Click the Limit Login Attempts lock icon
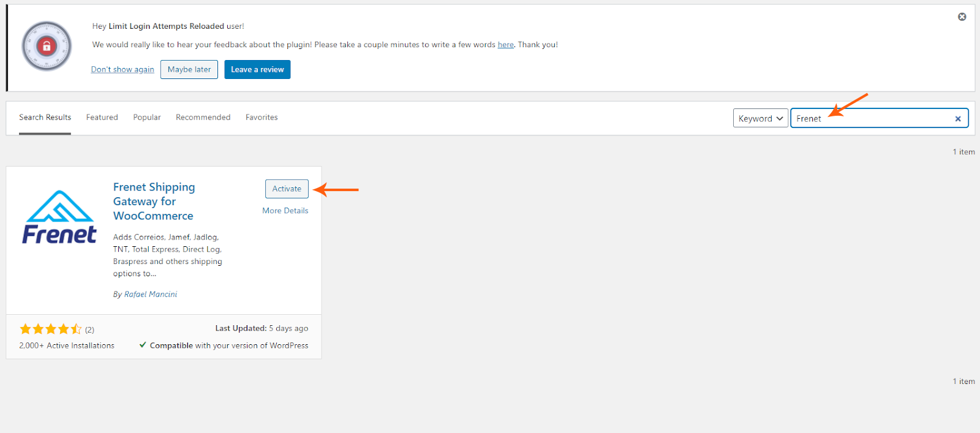Viewport: 980px width, 433px height. (47, 46)
